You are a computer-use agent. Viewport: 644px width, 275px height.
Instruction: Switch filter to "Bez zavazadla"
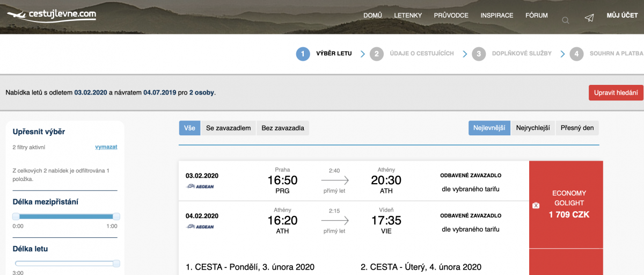coord(283,128)
